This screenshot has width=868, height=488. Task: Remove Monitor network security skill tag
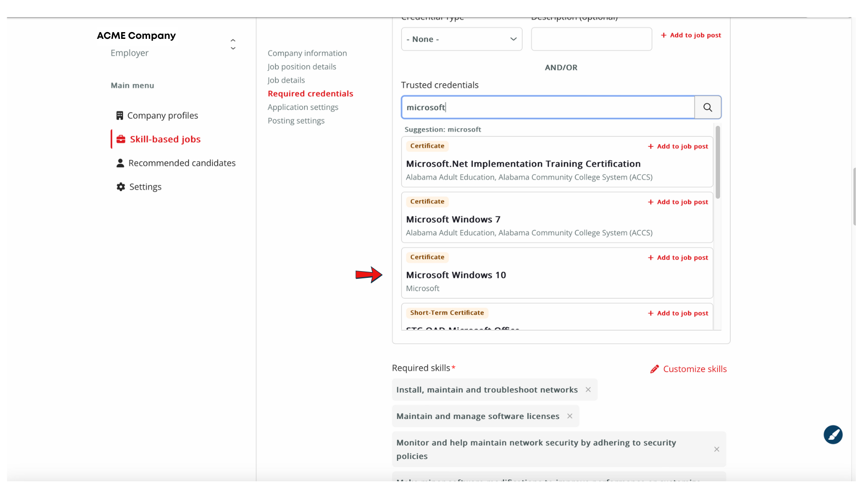pyautogui.click(x=717, y=449)
